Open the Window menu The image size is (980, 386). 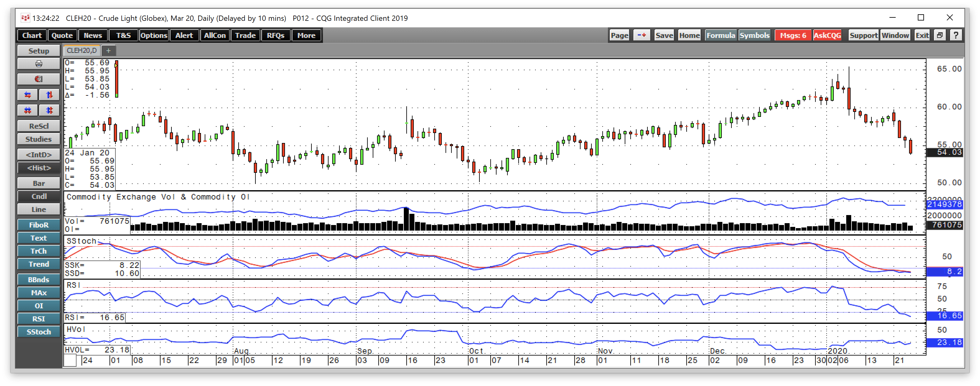pyautogui.click(x=895, y=35)
